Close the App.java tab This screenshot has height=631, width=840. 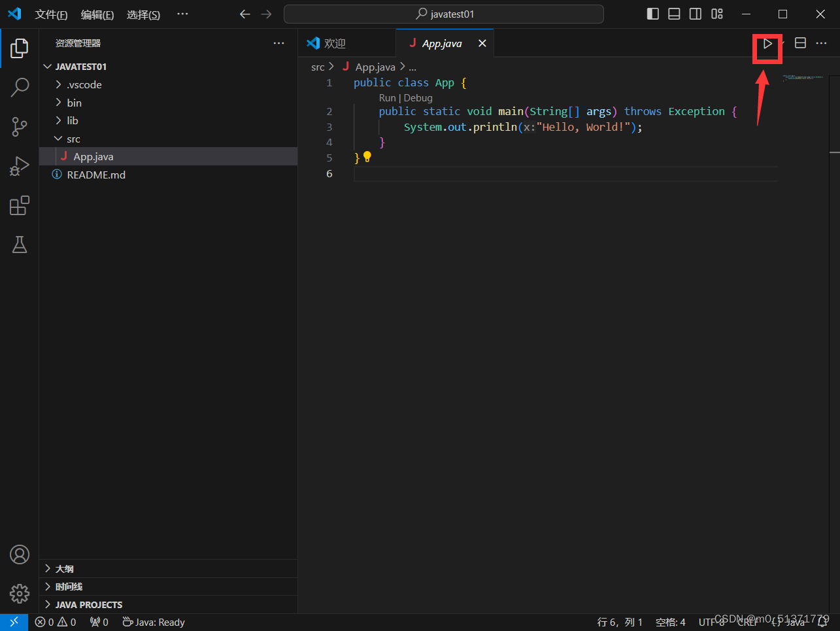coord(482,43)
